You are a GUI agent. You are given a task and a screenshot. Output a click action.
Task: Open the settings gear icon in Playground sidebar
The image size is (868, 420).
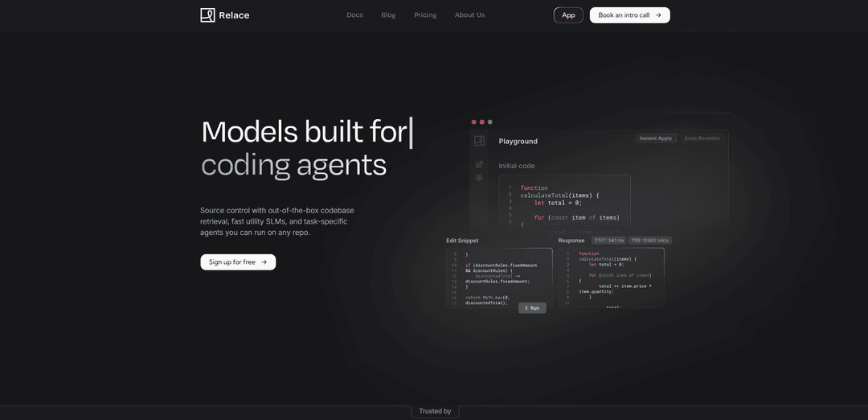click(479, 178)
